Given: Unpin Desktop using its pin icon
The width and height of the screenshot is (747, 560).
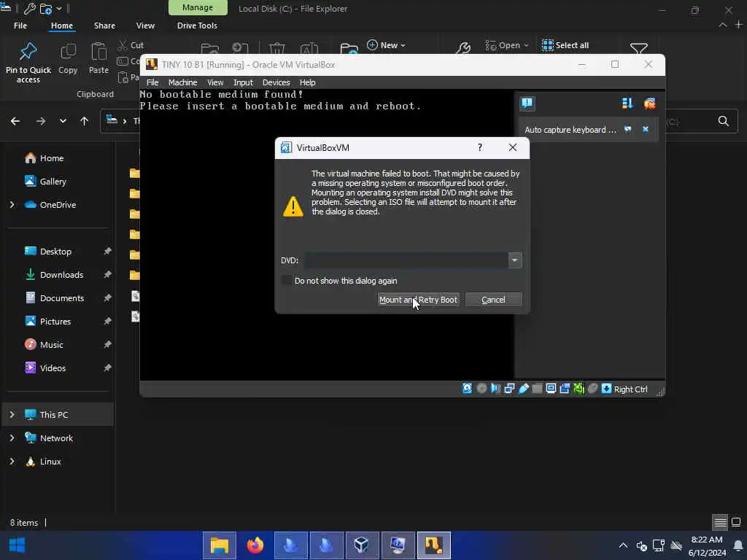Looking at the screenshot, I should tap(107, 251).
